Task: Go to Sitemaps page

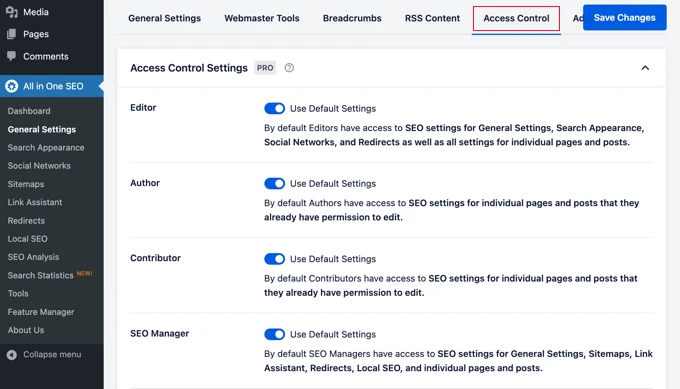Action: coord(26,184)
